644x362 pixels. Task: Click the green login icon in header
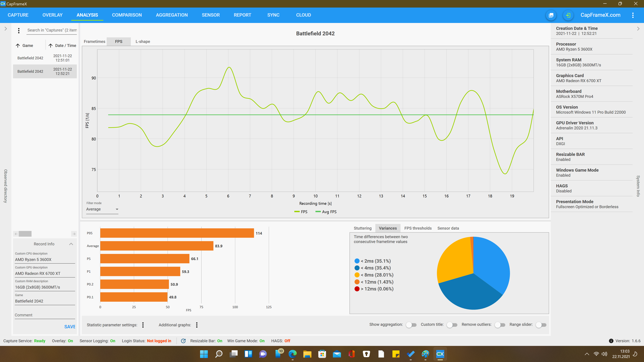(x=568, y=15)
